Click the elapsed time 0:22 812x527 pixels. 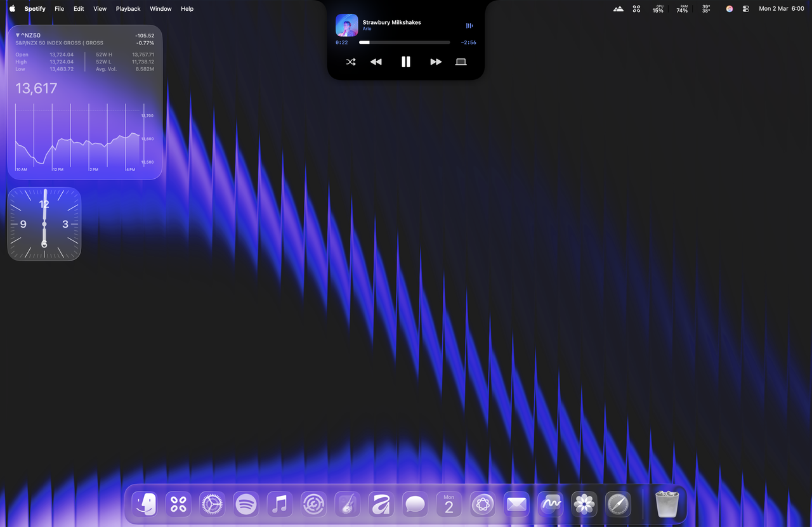point(342,42)
